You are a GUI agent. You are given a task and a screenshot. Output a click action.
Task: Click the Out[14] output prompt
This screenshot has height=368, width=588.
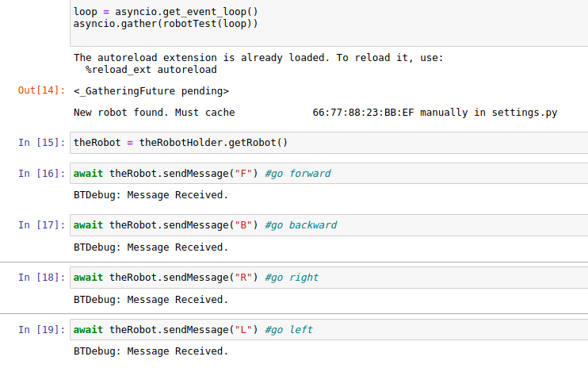pyautogui.click(x=42, y=90)
